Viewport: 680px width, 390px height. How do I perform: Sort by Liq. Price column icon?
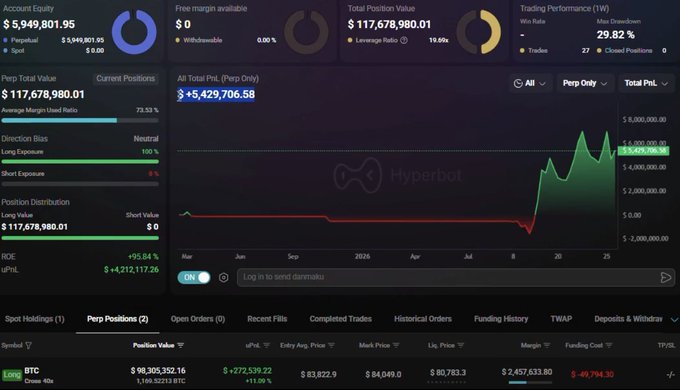(461, 345)
